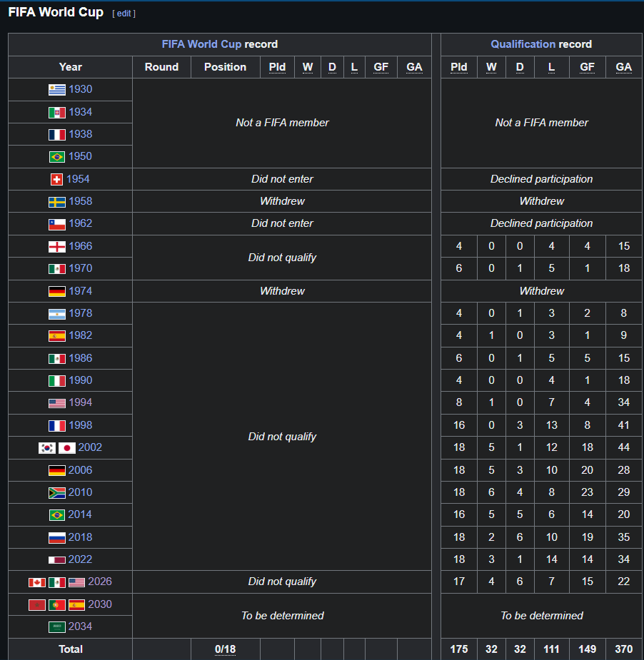The width and height of the screenshot is (644, 660).
Task: Click the 149 total goals for cell
Action: pyautogui.click(x=587, y=649)
